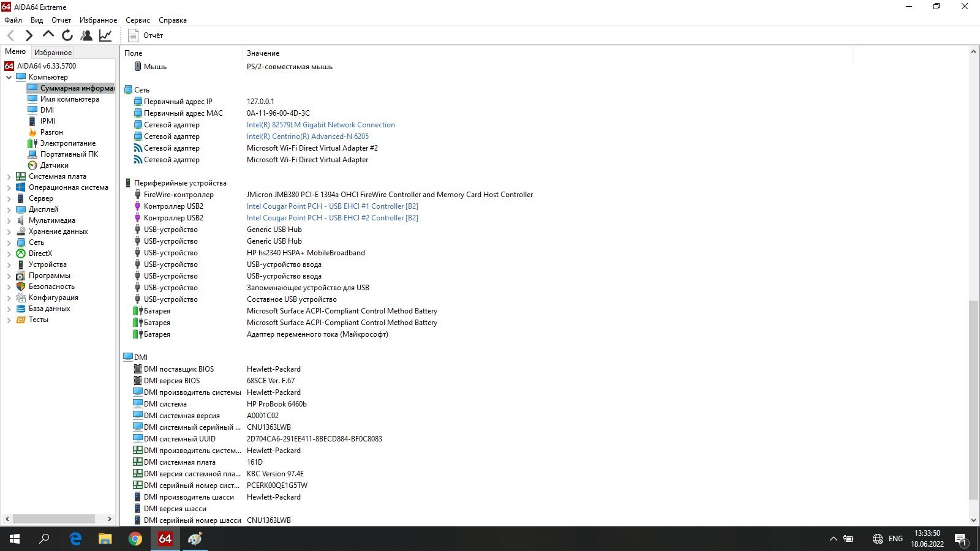Click the Программы icon in the tree
The height and width of the screenshot is (551, 980).
point(21,275)
